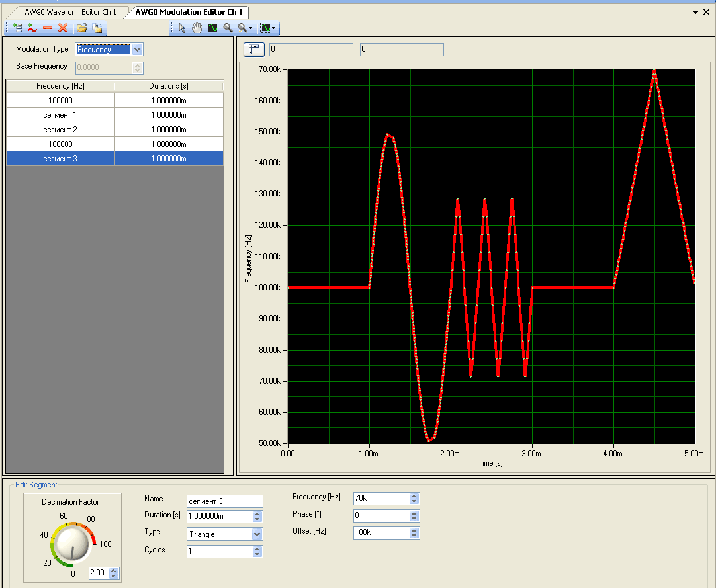Viewport: 716px width, 588px height.
Task: Click the Durations [s] column header
Action: tap(169, 86)
